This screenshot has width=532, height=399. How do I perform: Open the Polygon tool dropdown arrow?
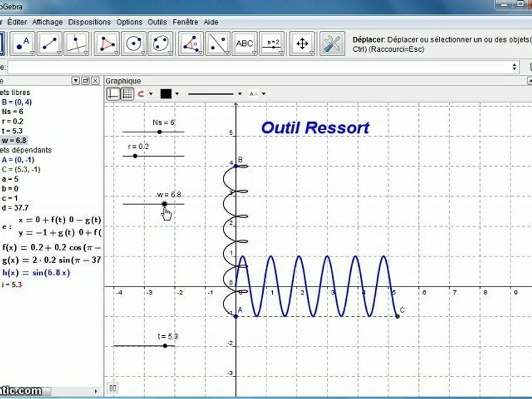116,53
